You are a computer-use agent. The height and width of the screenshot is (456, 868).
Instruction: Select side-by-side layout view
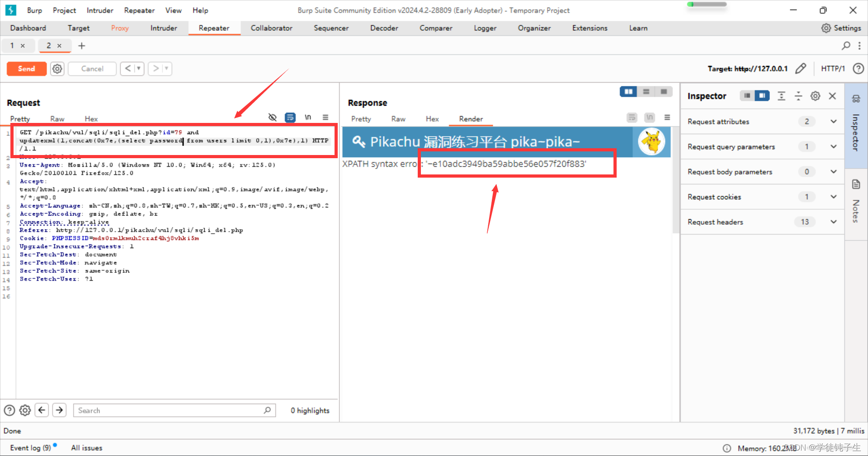click(x=628, y=92)
